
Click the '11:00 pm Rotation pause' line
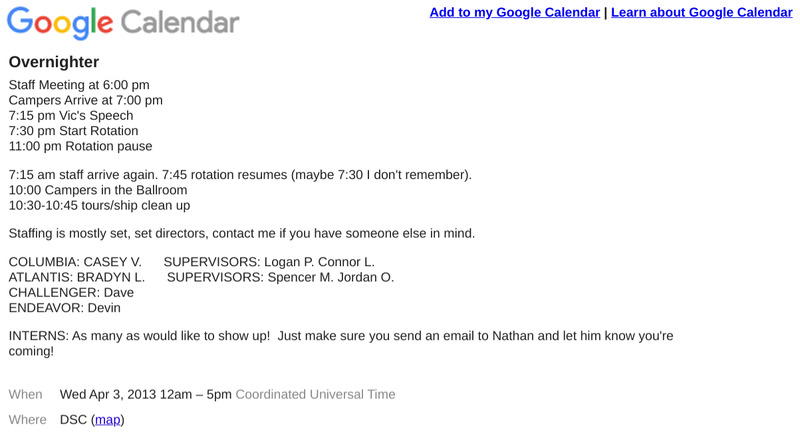(x=80, y=146)
